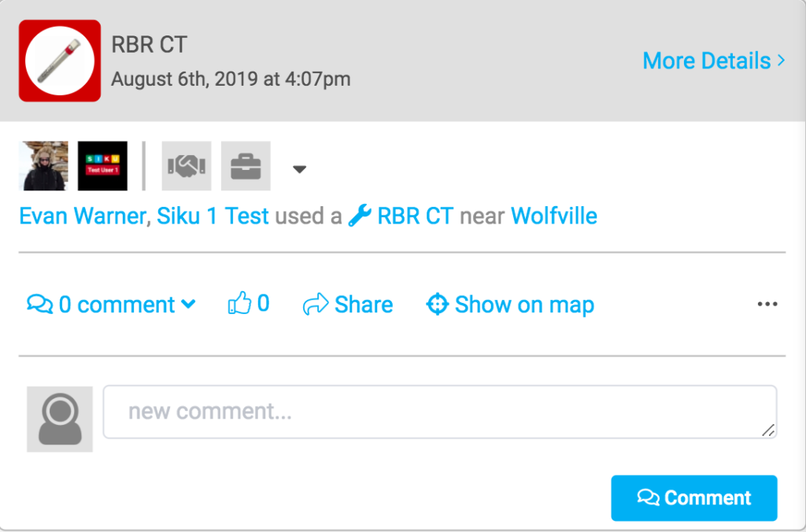Open the RBR CT tool link
The height and width of the screenshot is (532, 806).
pos(415,216)
